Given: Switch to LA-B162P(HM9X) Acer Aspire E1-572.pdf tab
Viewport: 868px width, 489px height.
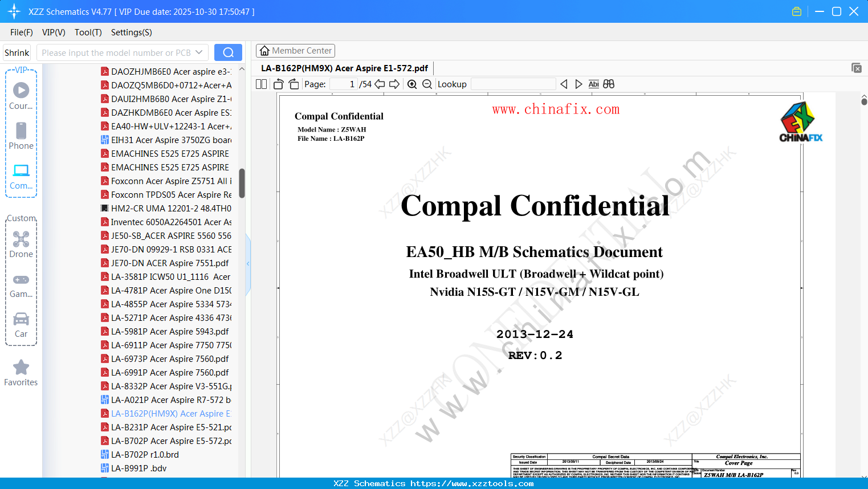Looking at the screenshot, I should point(344,68).
